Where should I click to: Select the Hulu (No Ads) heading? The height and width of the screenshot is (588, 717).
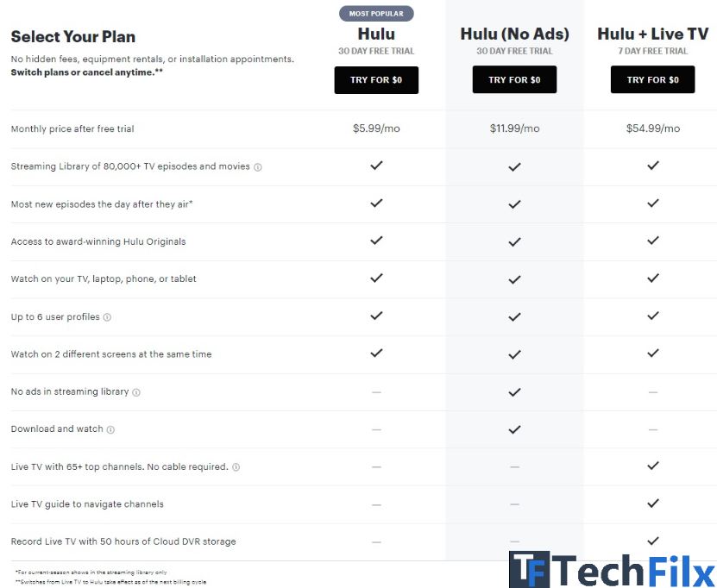coord(514,34)
